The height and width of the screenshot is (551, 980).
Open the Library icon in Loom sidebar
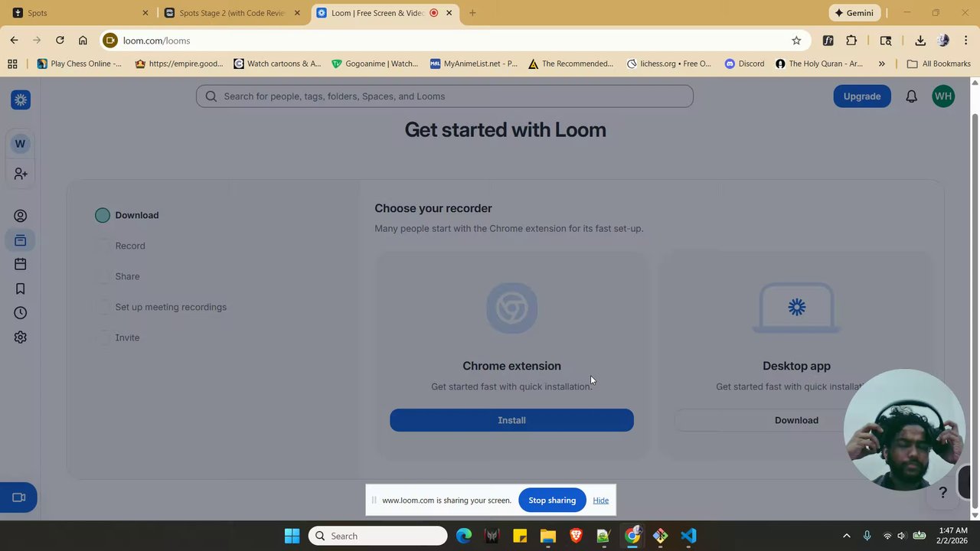click(x=21, y=240)
